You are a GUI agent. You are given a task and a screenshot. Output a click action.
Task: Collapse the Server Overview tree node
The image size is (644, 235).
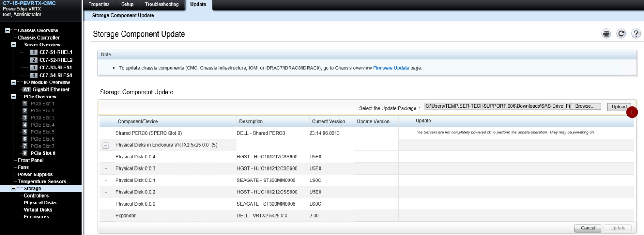pyautogui.click(x=14, y=45)
